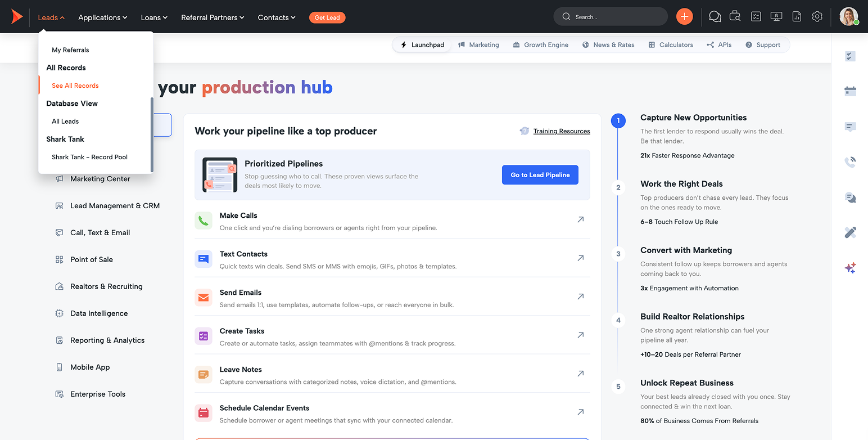The height and width of the screenshot is (440, 868).
Task: Open arrow link on Make Calls row
Action: point(581,219)
